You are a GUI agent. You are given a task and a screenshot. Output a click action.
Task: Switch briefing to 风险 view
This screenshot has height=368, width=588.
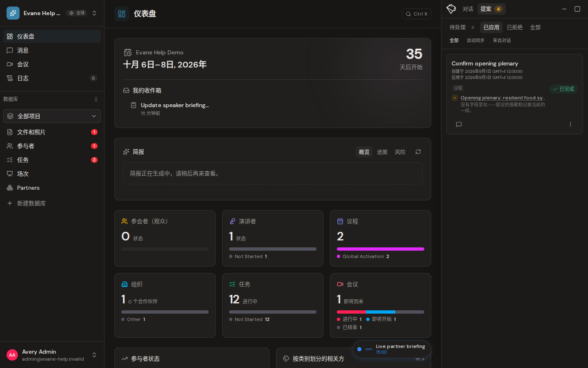(x=400, y=152)
